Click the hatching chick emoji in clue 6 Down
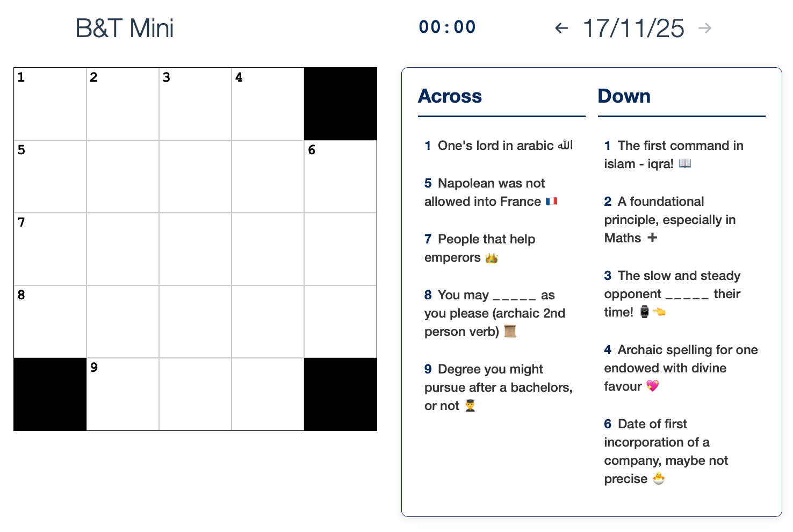Screen dimensions: 793x532 point(658,479)
